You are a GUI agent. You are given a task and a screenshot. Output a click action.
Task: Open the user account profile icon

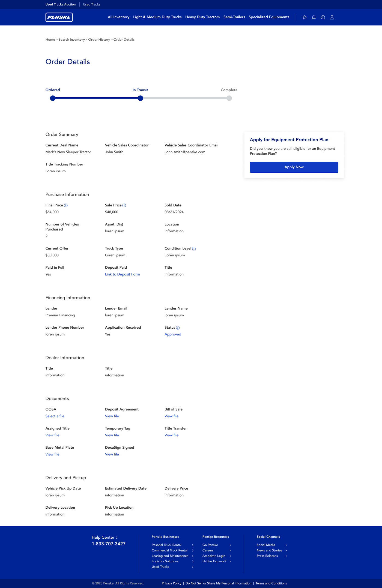point(332,17)
